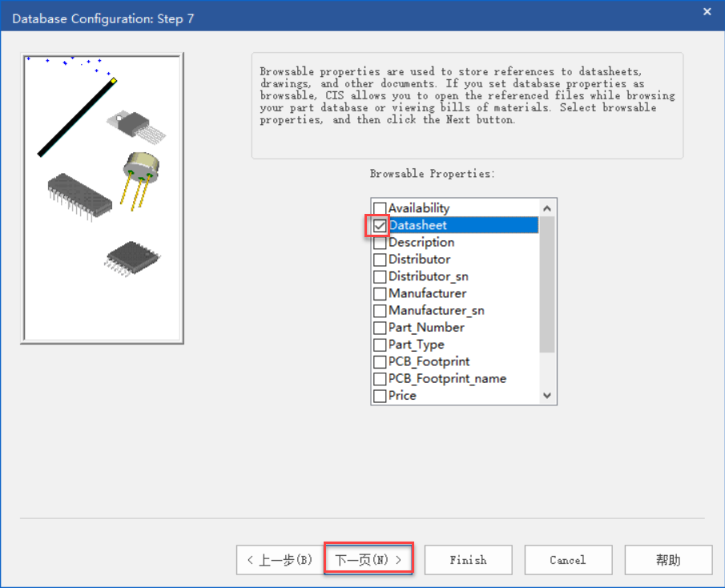Toggle the Manufacturer checkbox
The height and width of the screenshot is (588, 725).
point(380,294)
